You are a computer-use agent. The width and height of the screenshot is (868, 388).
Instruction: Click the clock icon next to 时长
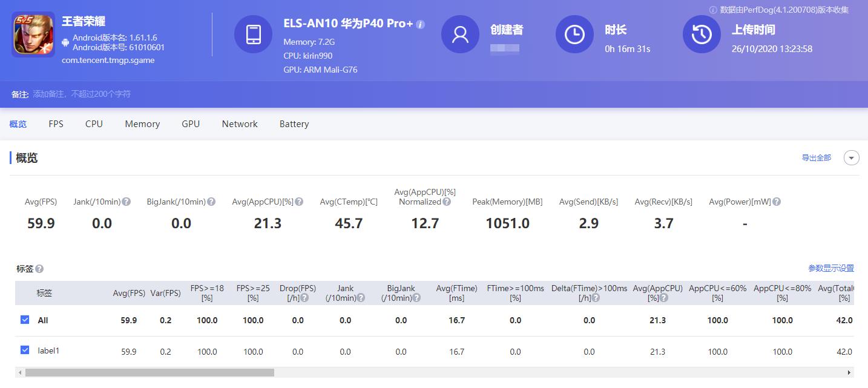[x=574, y=34]
